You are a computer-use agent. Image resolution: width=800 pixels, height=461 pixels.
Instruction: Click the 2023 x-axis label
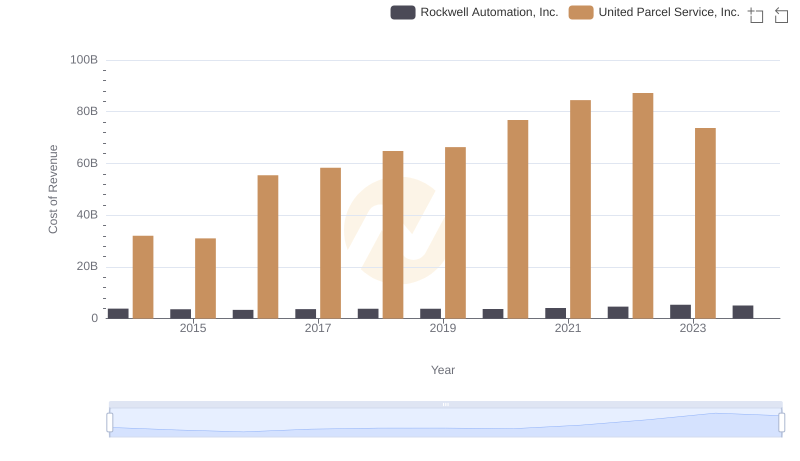692,328
